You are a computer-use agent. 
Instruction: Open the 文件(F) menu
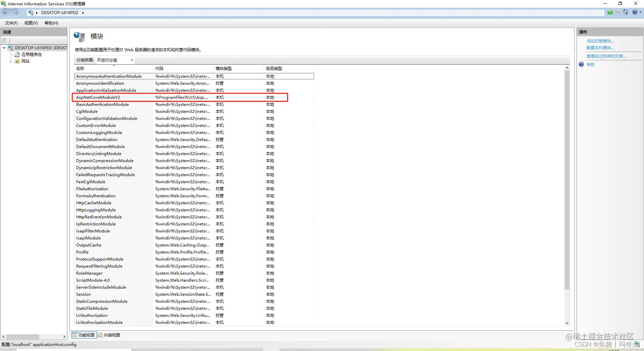tap(11, 23)
